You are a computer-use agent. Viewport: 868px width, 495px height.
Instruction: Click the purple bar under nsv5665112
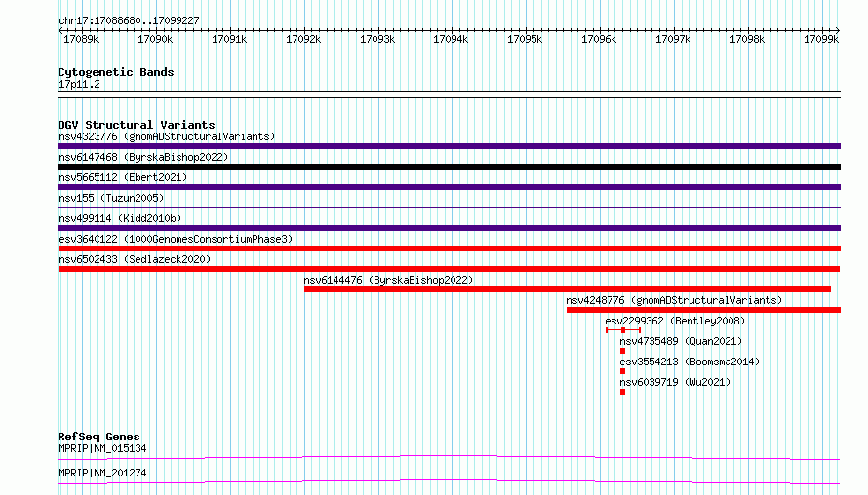coord(449,187)
